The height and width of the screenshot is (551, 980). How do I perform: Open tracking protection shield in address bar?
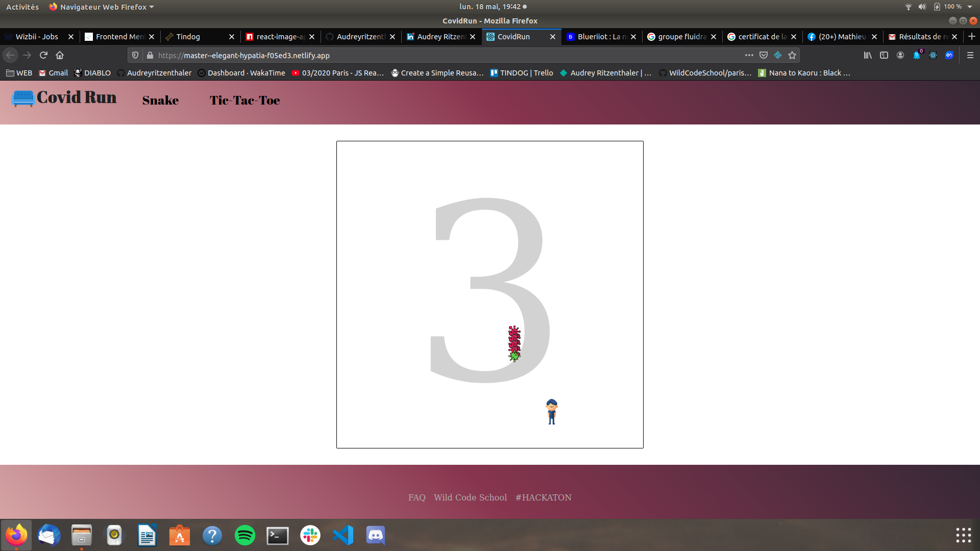[135, 55]
